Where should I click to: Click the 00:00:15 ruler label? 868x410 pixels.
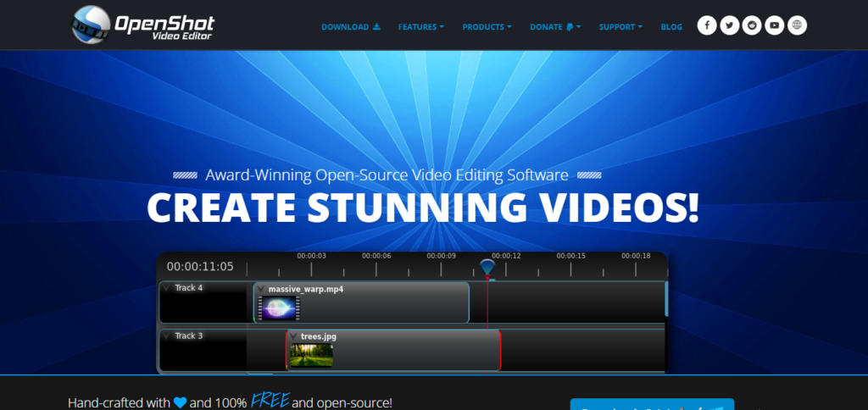(570, 256)
